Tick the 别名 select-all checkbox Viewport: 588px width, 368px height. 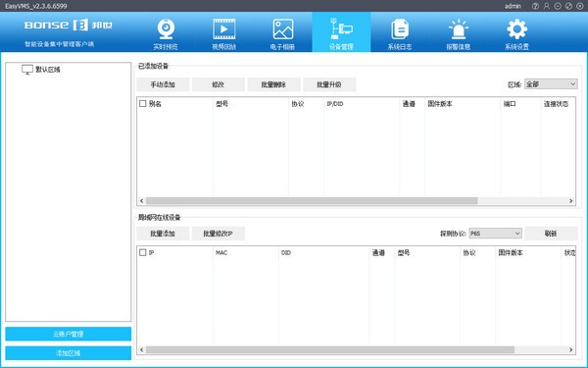point(142,104)
